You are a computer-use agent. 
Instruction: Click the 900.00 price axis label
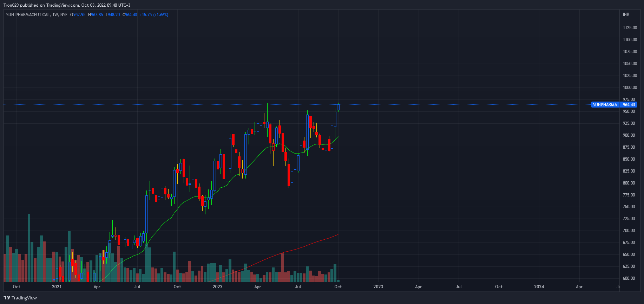[x=629, y=135]
